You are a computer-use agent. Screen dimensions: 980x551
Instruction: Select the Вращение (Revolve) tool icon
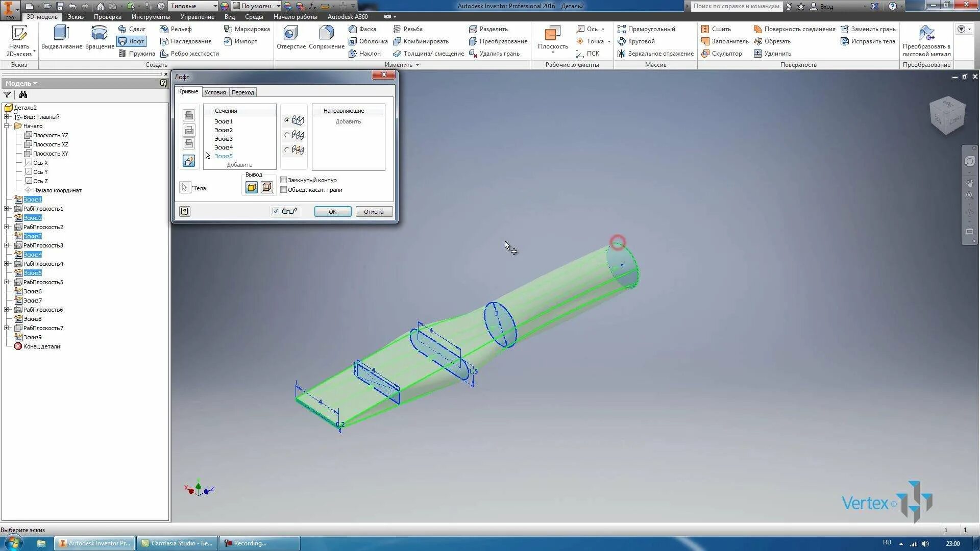(99, 34)
